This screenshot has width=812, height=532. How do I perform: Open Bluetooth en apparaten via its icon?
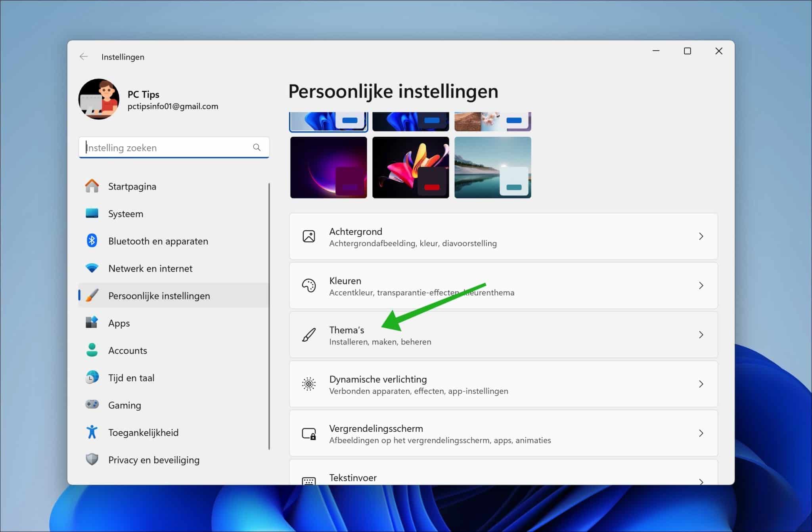point(92,241)
